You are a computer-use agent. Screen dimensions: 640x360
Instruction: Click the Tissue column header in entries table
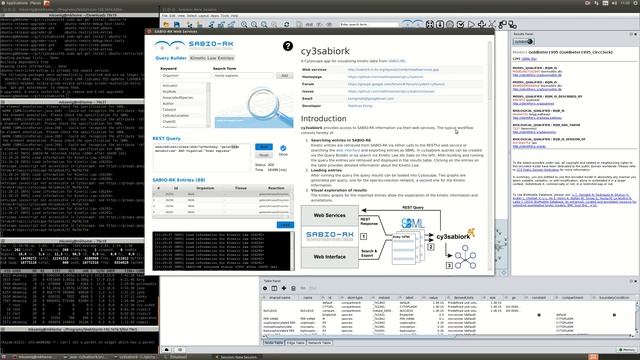tap(240, 188)
